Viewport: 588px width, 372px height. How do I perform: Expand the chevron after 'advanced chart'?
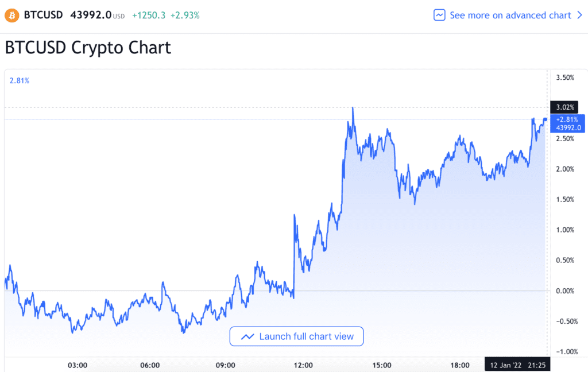click(x=579, y=15)
